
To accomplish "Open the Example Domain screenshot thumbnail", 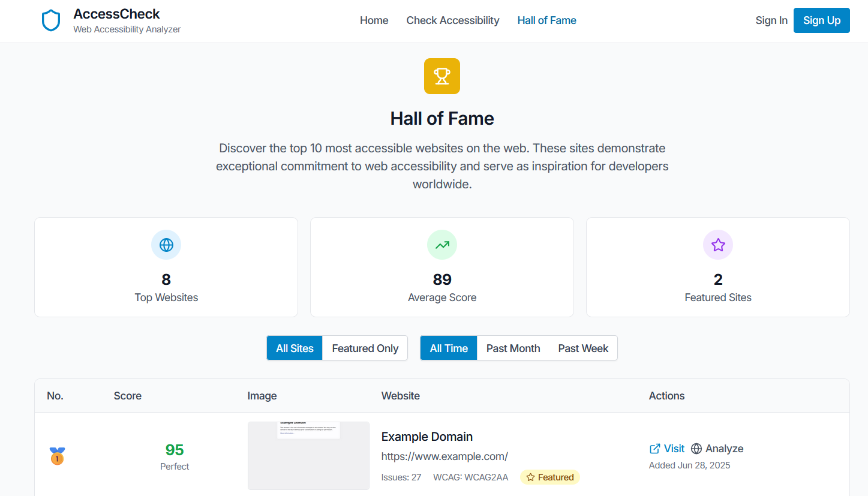I will click(308, 456).
